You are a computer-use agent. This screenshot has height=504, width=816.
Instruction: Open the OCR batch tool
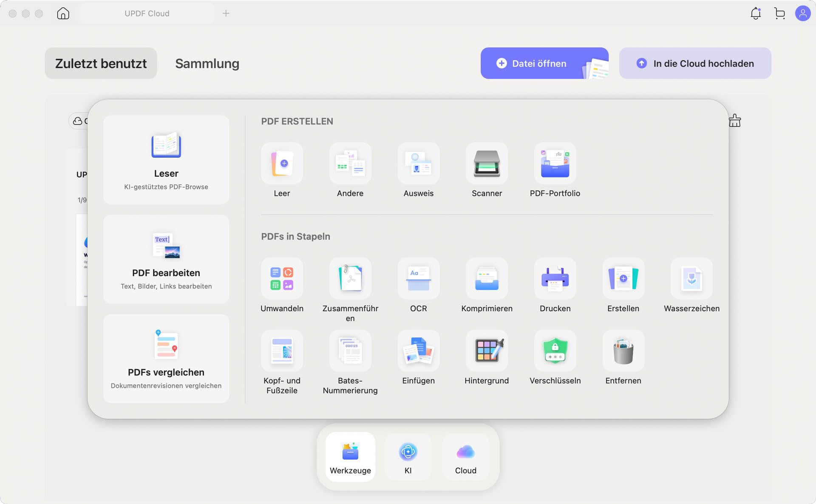coord(418,279)
